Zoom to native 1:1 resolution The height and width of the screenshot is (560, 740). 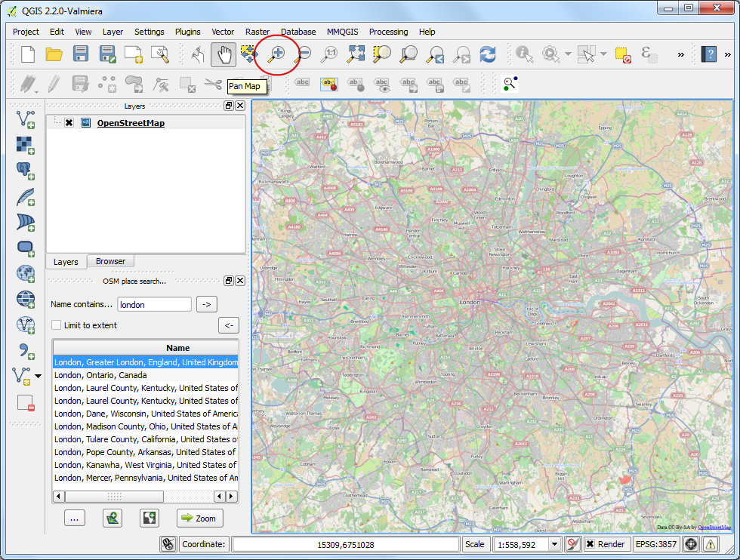329,54
